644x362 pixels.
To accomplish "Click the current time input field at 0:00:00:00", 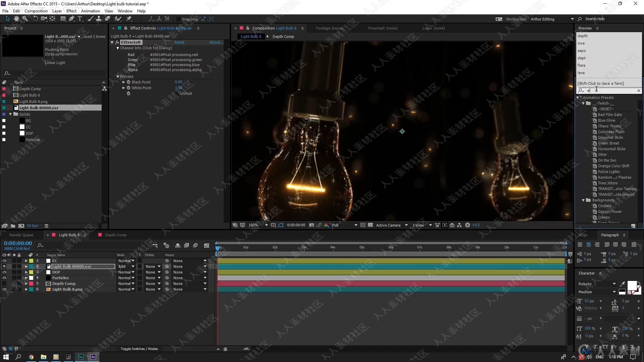I will point(17,243).
